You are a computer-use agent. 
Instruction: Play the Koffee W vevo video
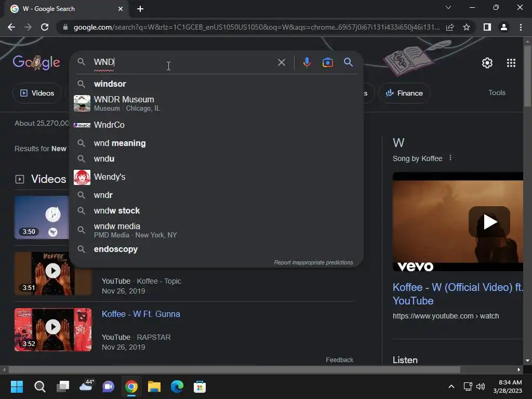489,222
